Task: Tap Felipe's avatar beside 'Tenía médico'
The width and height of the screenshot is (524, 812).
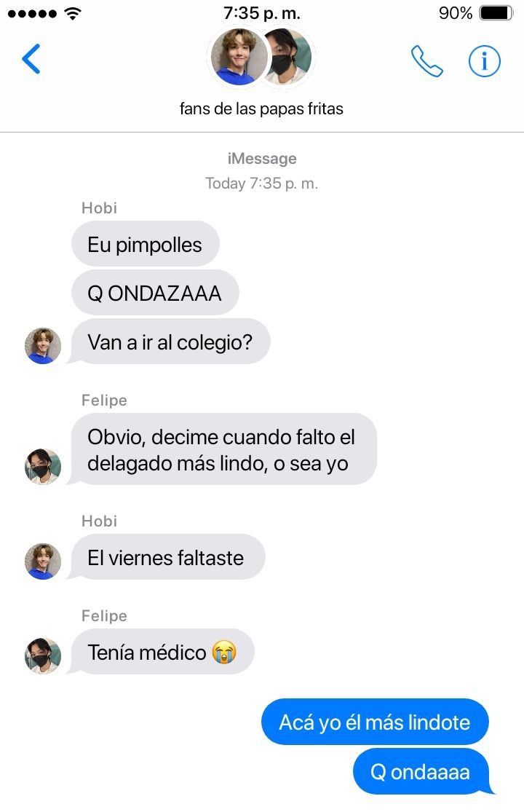Action: 43,656
